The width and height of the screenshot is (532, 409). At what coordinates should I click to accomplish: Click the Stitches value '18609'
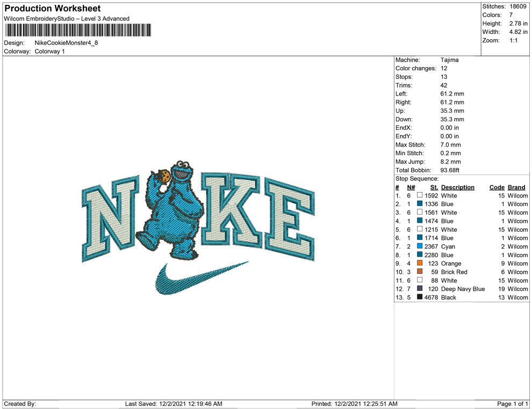click(517, 6)
